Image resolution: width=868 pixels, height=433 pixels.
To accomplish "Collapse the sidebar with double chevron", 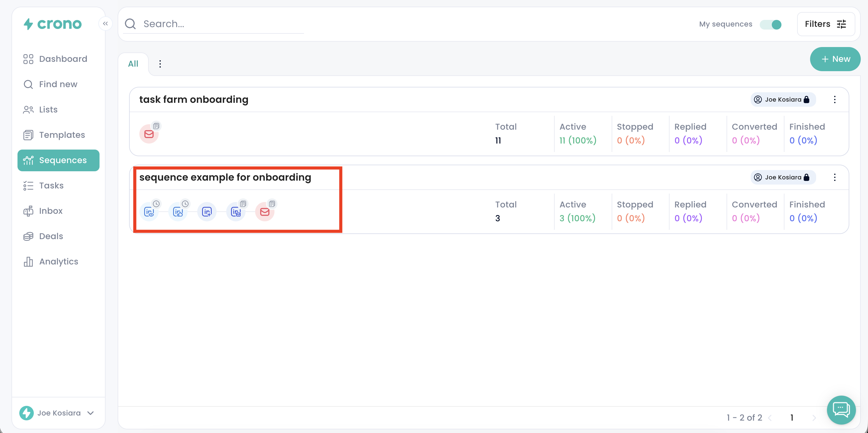I will (x=106, y=24).
